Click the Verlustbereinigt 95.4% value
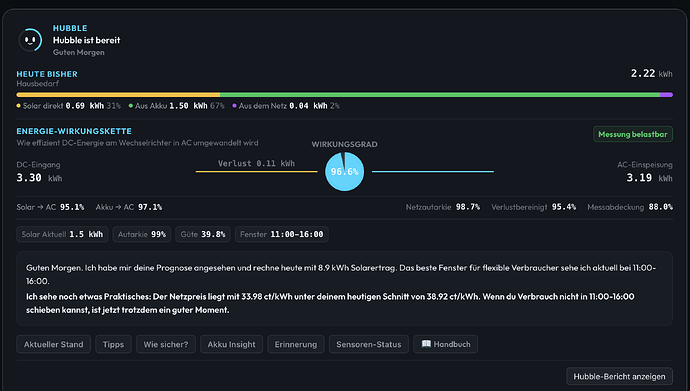Screen dimensions: 690x391 (533, 207)
